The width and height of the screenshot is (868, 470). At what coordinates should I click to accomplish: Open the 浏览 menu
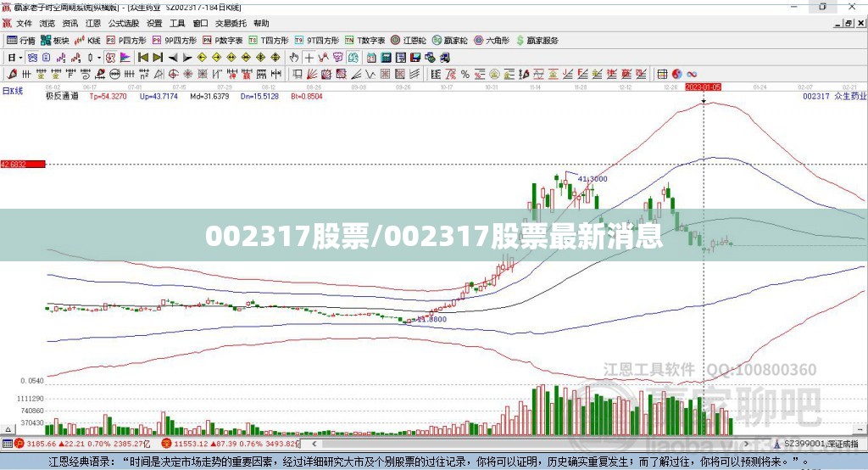[47, 23]
